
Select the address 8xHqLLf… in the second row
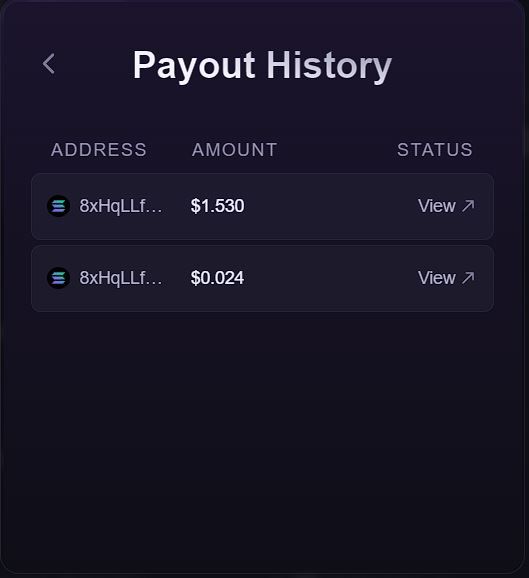click(x=121, y=278)
